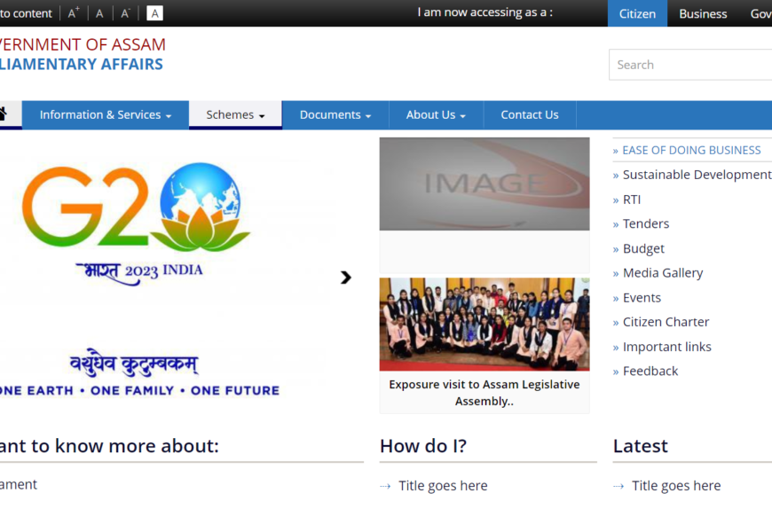Open the Schemes dropdown menu

pos(235,114)
